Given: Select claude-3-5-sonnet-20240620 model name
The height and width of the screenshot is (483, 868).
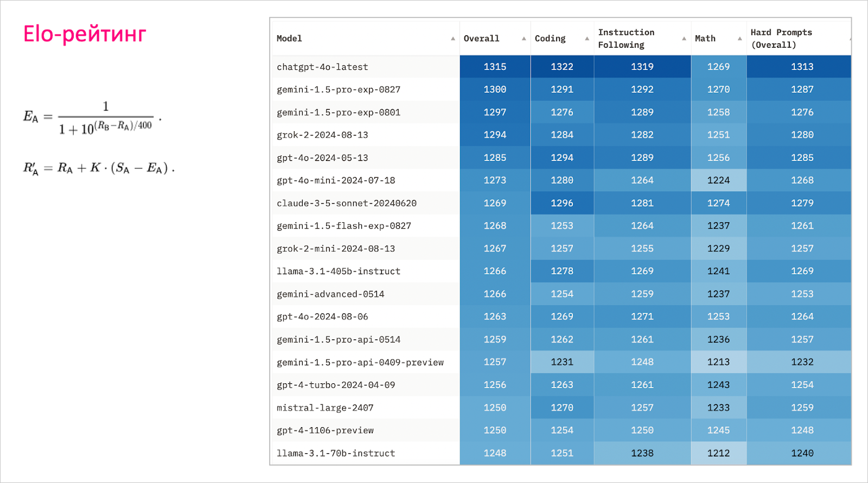Looking at the screenshot, I should click(x=347, y=203).
